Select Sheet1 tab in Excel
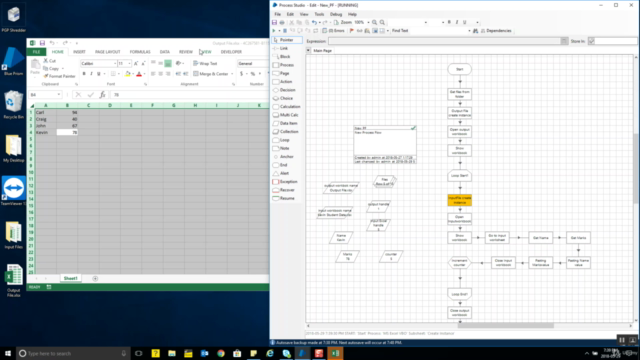640x360 pixels. click(x=70, y=278)
